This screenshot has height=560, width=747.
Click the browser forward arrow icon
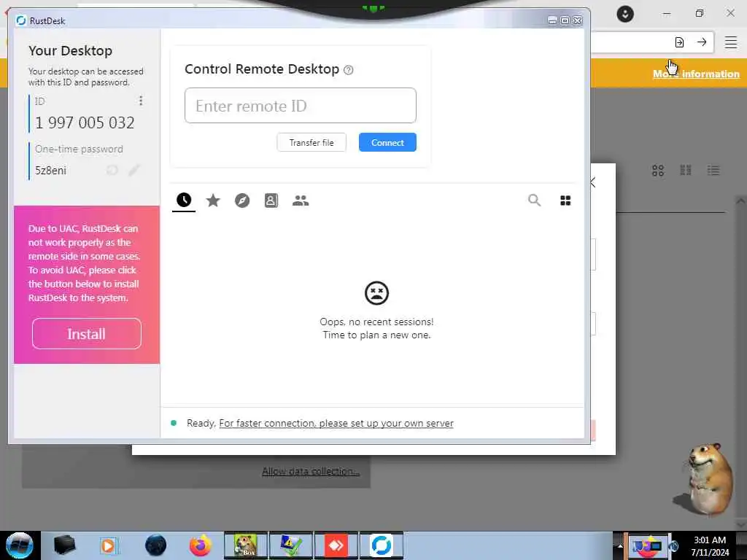tap(702, 42)
